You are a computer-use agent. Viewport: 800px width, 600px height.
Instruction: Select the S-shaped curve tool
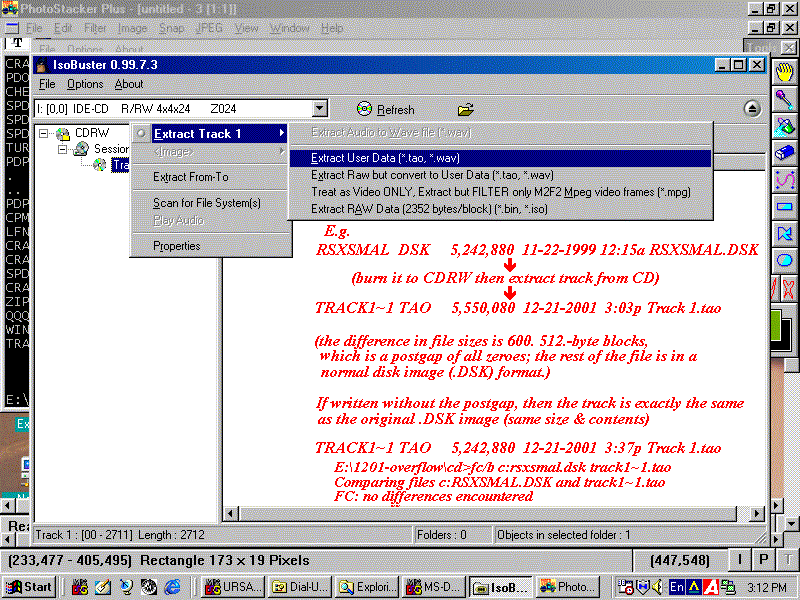[785, 180]
